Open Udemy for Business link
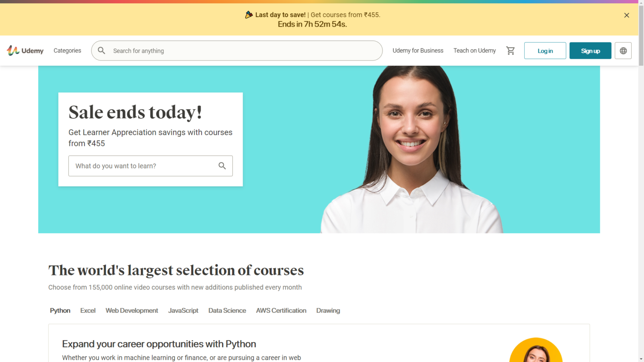 pos(418,51)
